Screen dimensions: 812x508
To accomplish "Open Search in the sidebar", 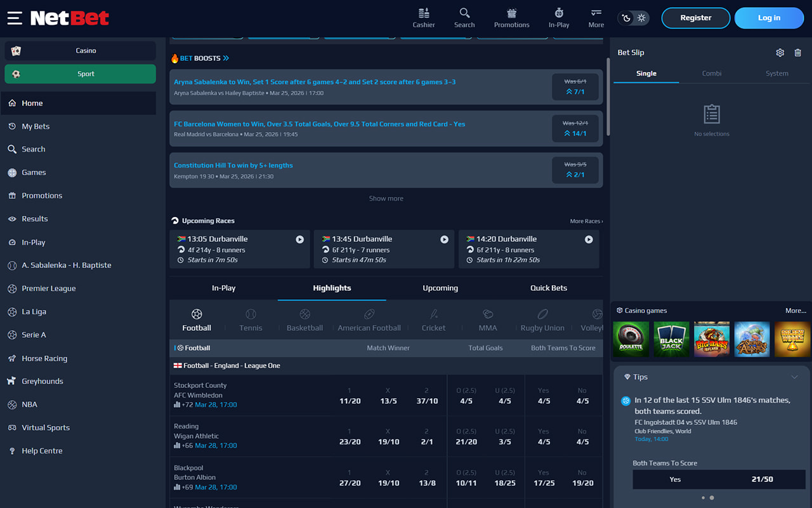I will pyautogui.click(x=78, y=149).
